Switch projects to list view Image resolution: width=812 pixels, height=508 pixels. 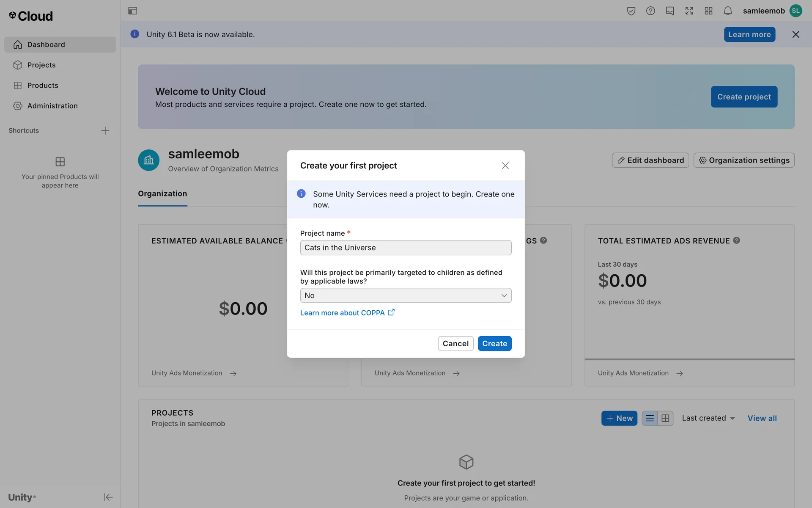coord(650,418)
